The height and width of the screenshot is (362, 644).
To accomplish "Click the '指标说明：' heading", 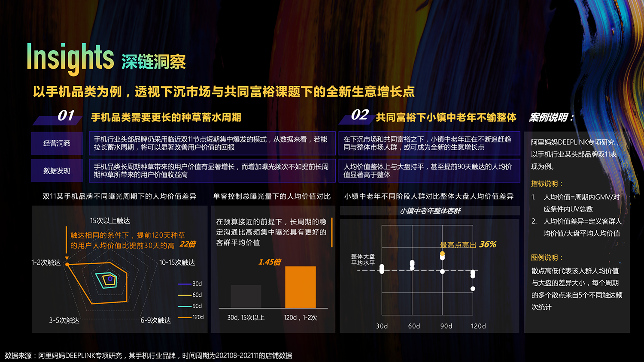I will [x=547, y=184].
